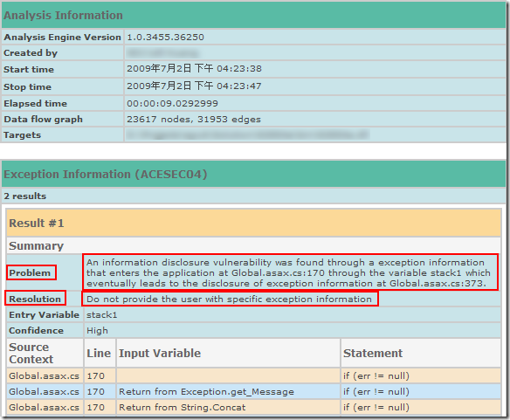This screenshot has height=420, width=510.
Task: Click the statement in the Exception.get_Message row
Action: point(376,391)
